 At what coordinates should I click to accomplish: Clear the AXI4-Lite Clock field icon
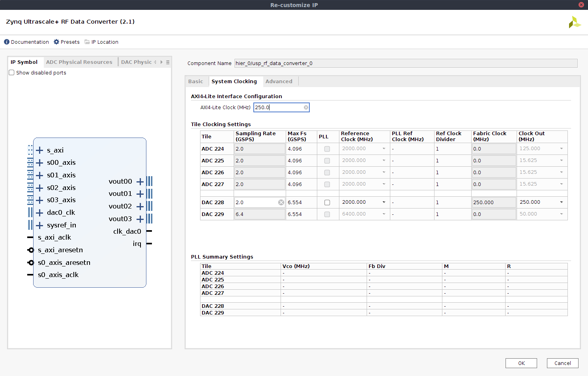coord(306,108)
